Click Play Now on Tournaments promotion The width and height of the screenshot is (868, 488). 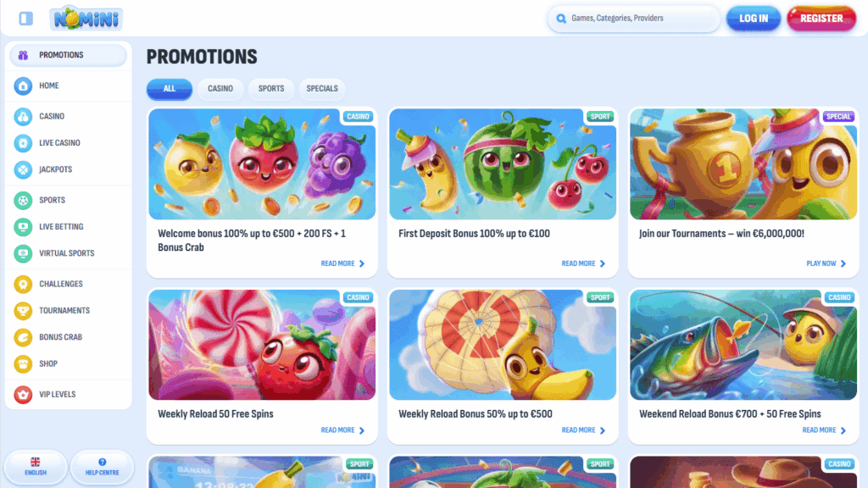point(826,263)
